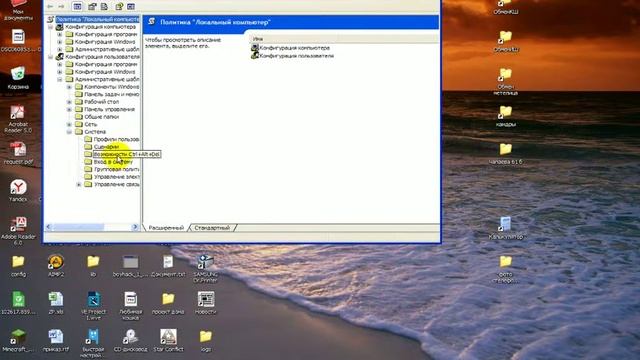Open the CD-дисковод shortcut

(131, 341)
